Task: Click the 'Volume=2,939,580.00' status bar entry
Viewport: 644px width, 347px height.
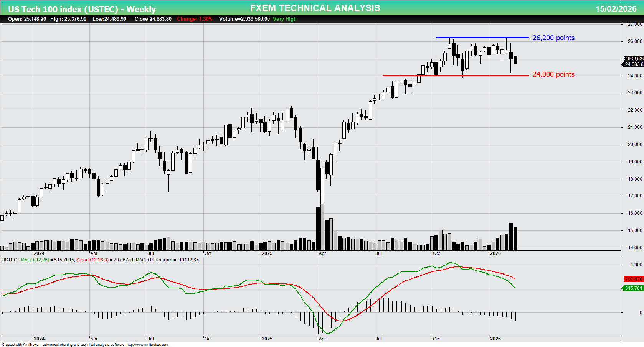Action: pos(243,19)
